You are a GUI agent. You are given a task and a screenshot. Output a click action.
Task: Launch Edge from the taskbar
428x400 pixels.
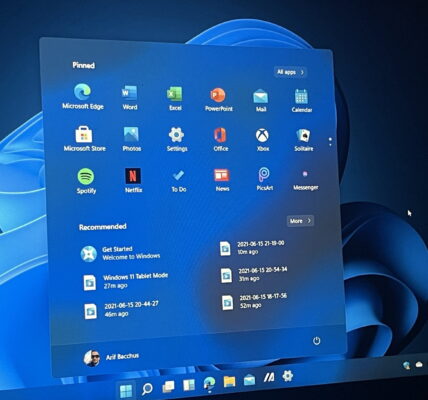pyautogui.click(x=209, y=383)
